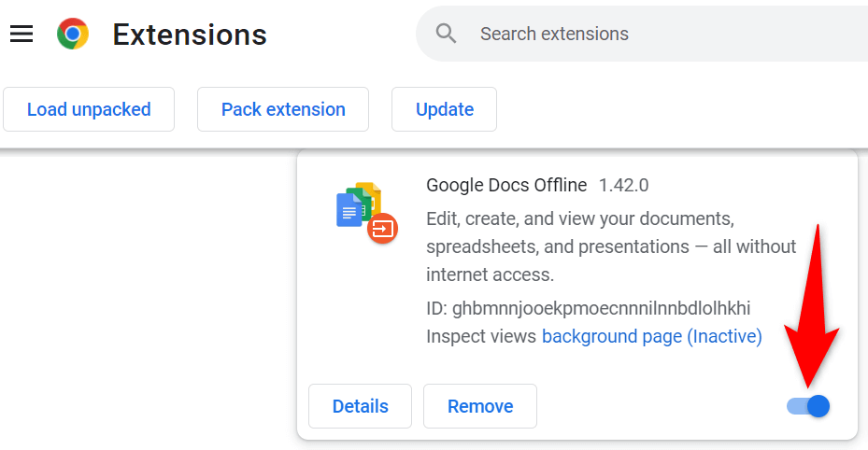Screen dimensions: 868x450
Task: Click the extension description paragraph
Action: coord(611,246)
